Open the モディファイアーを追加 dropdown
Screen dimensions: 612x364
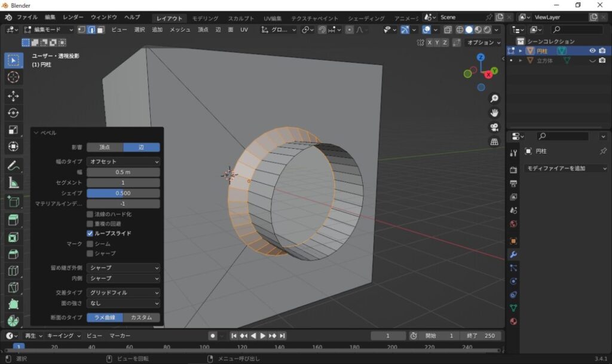click(x=566, y=169)
